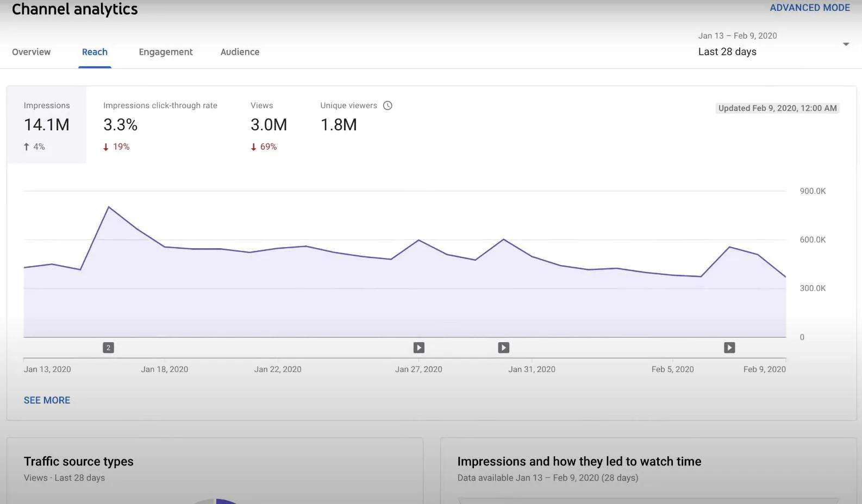This screenshot has width=862, height=504.
Task: Click the 600.0K axis label
Action: 813,240
